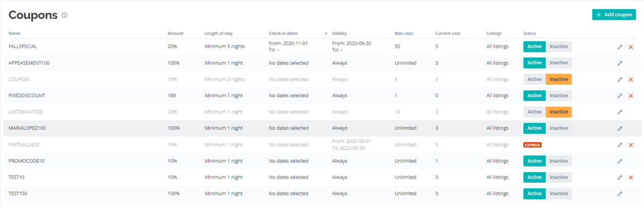The width and height of the screenshot is (644, 208).
Task: Click the Check-in dates column header
Action: click(283, 33)
